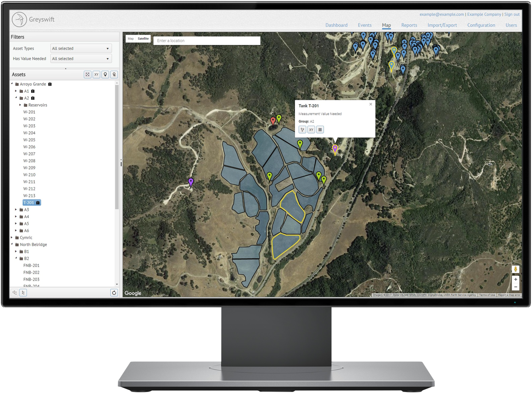Expand the B1 group
Screen dimensions: 532x393
tap(16, 251)
